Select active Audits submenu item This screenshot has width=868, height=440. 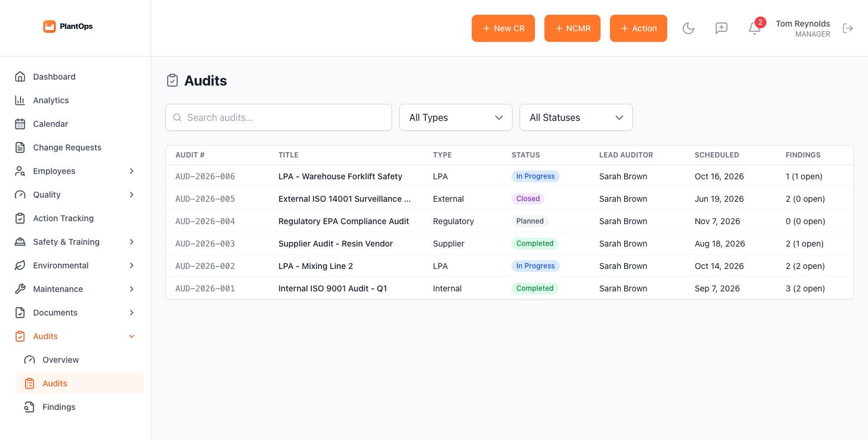pos(80,383)
